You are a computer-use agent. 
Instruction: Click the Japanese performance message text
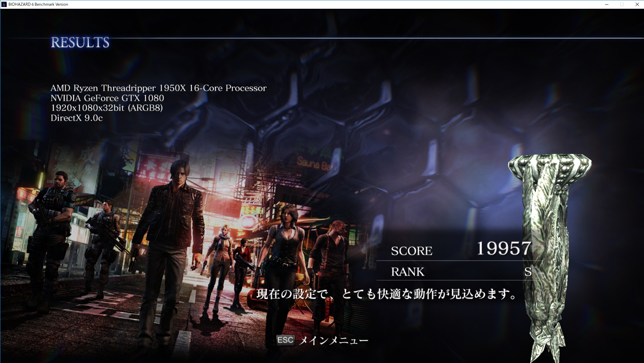point(386,294)
